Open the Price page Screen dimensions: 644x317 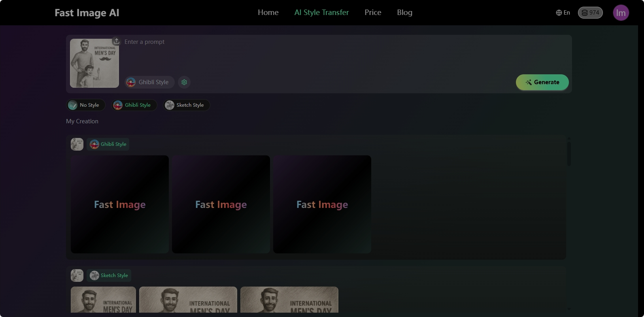(373, 13)
